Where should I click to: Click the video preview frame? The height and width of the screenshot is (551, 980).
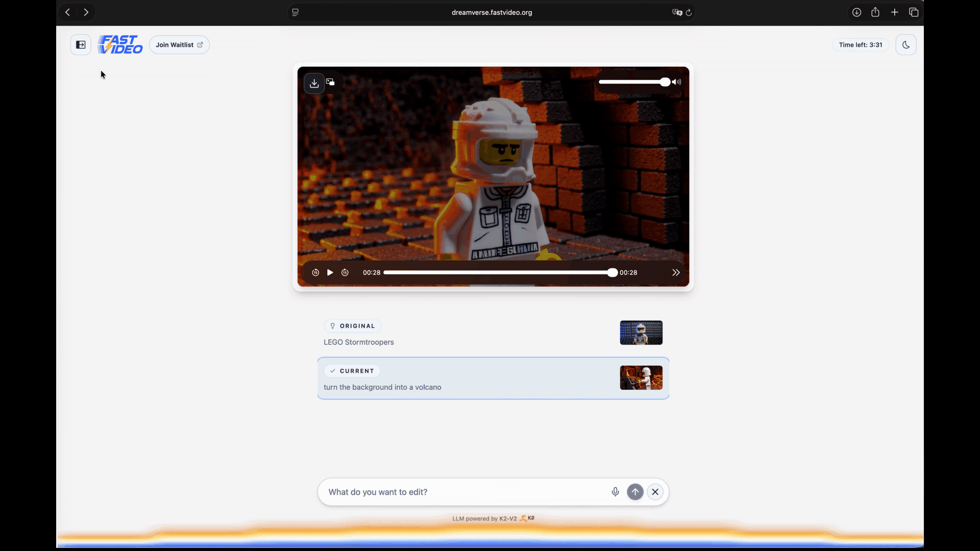[493, 177]
